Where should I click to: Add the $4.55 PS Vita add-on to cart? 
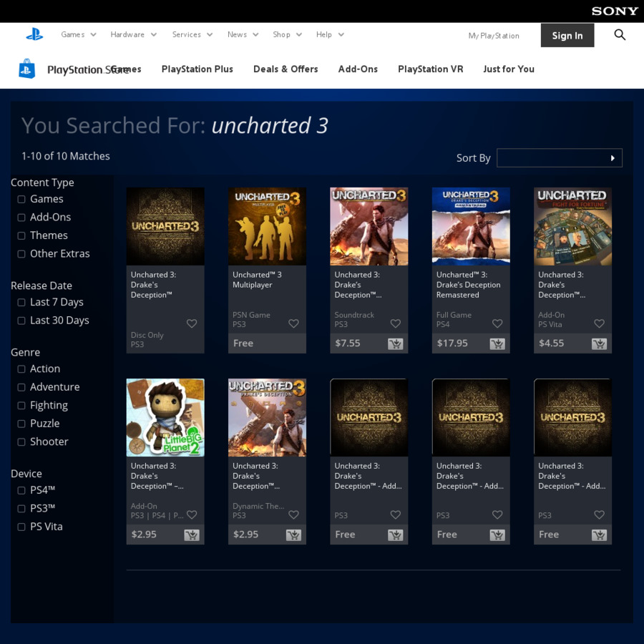(599, 343)
